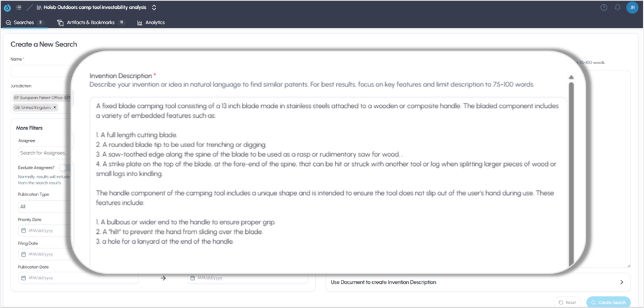Click the Publication Date end calendar icon

(x=193, y=277)
